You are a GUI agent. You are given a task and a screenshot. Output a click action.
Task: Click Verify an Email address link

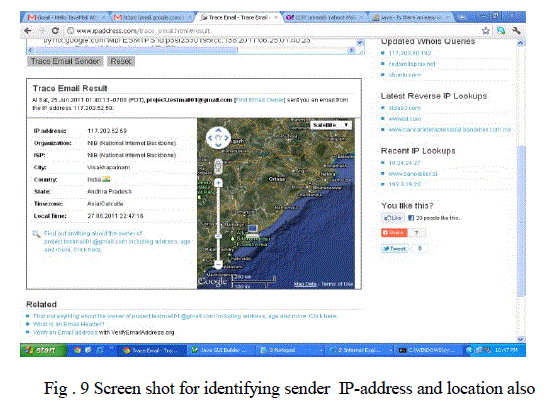click(65, 333)
